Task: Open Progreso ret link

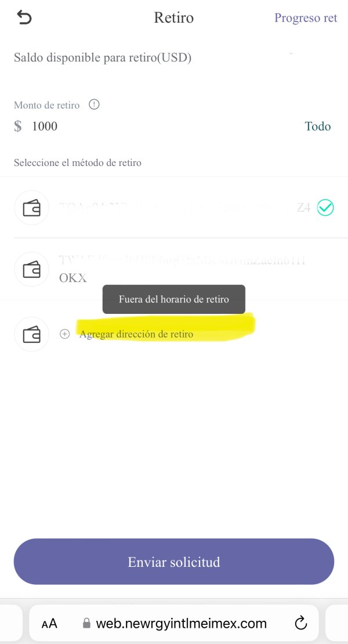Action: pyautogui.click(x=306, y=18)
